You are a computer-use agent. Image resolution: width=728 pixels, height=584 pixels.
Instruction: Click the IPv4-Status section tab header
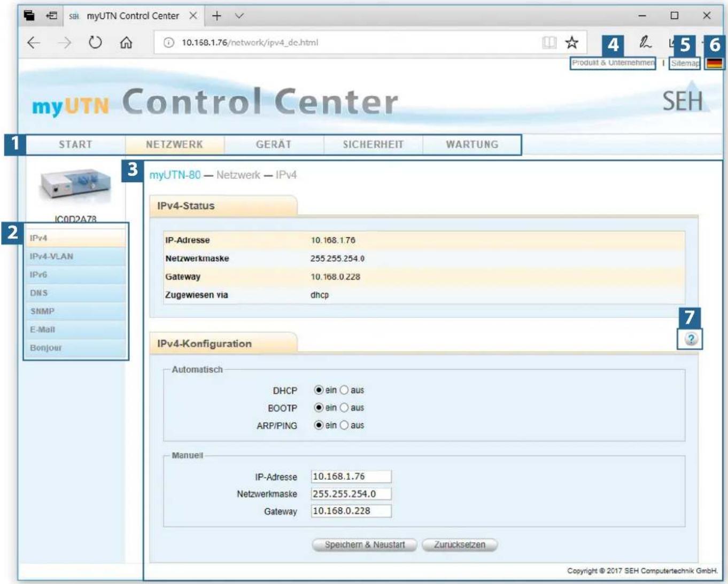point(223,206)
